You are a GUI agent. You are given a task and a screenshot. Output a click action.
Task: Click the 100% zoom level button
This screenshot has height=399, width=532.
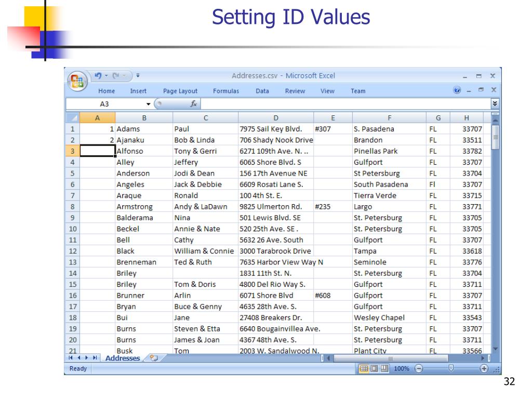[x=402, y=368]
